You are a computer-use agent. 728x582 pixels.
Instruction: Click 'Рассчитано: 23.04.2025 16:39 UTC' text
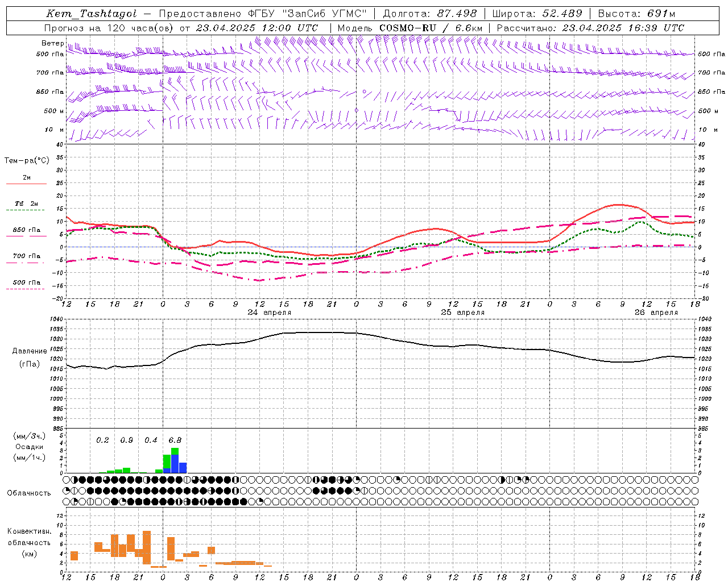590,28
